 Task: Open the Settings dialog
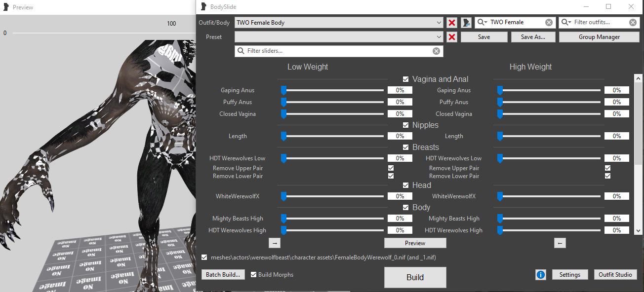[x=569, y=275]
